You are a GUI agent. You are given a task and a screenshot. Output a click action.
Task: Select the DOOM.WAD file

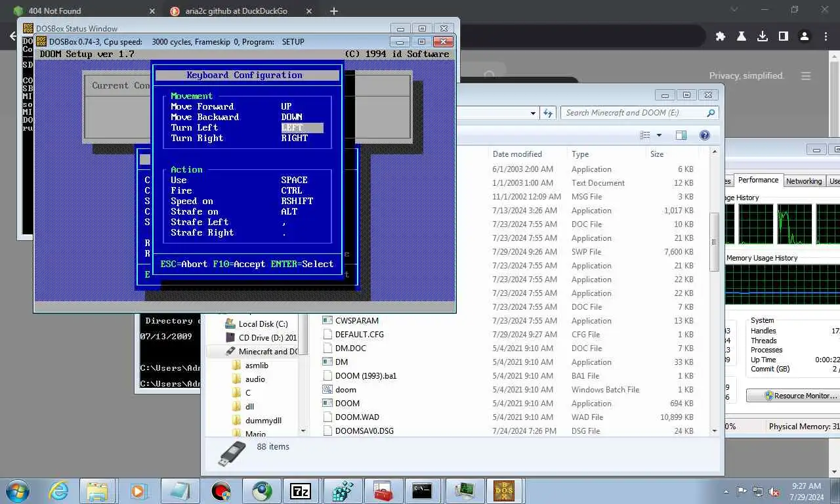coord(357,417)
